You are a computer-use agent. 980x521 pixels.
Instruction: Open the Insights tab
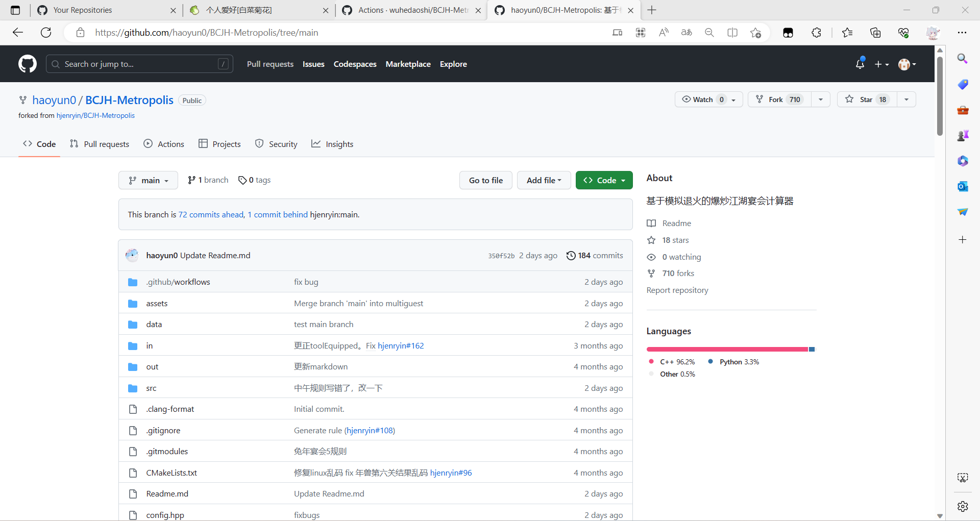332,144
